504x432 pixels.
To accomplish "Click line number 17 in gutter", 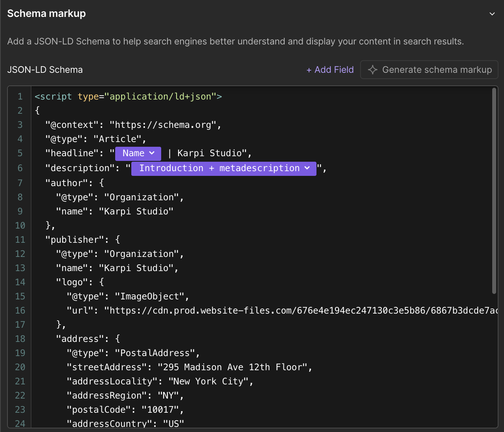I will point(20,325).
